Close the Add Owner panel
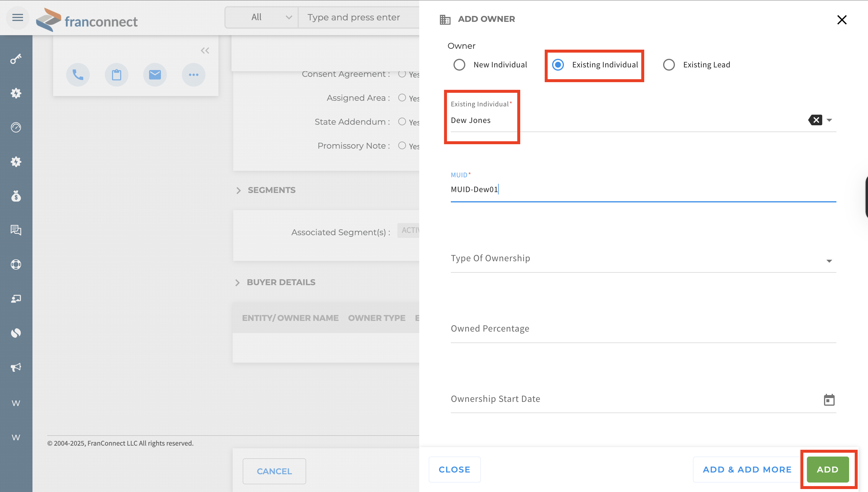Screen dimensions: 868x492 pos(842,20)
